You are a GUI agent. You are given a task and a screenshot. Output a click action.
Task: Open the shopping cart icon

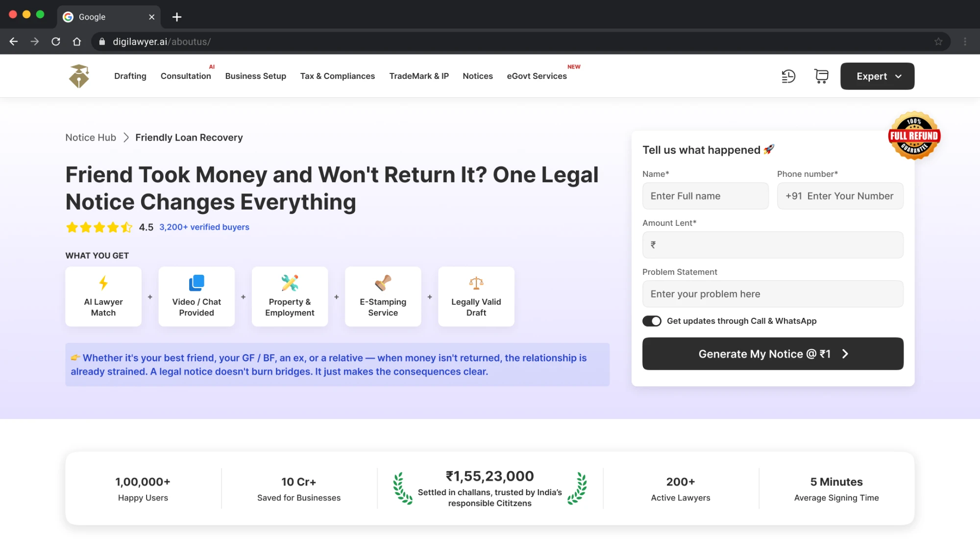tap(821, 76)
